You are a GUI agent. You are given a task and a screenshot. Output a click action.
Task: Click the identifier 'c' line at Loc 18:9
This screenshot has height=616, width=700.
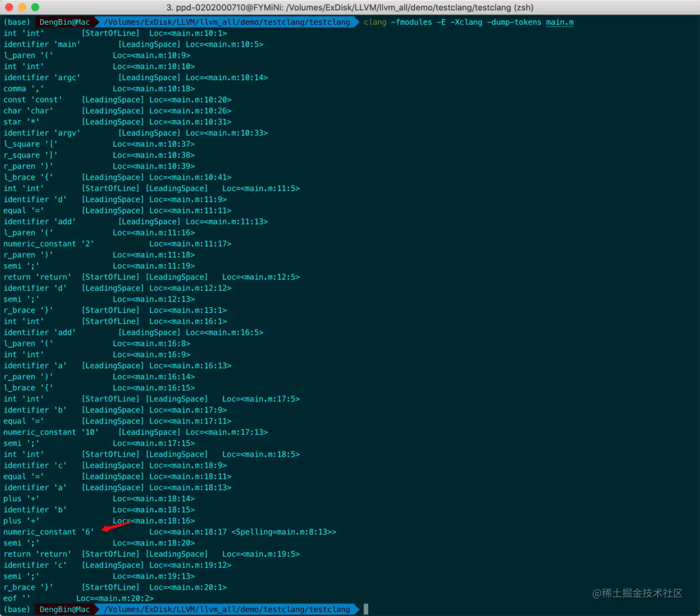click(115, 465)
